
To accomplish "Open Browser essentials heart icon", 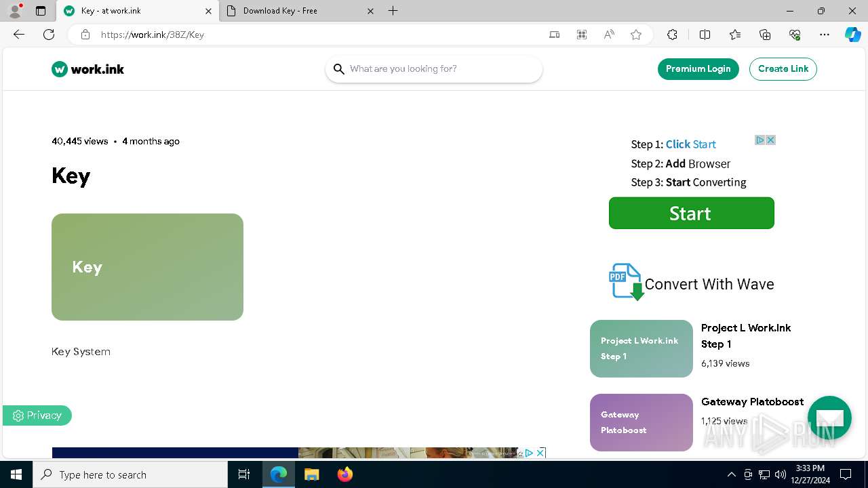I will tap(795, 35).
